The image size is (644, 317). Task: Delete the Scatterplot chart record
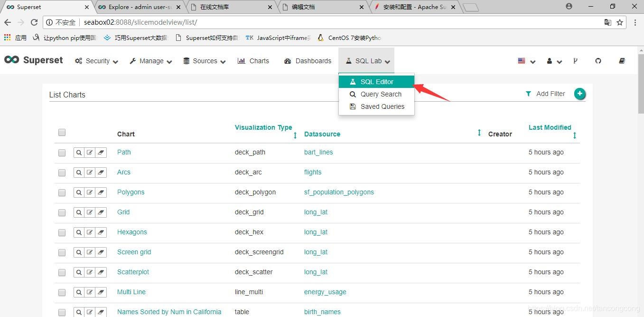click(101, 272)
